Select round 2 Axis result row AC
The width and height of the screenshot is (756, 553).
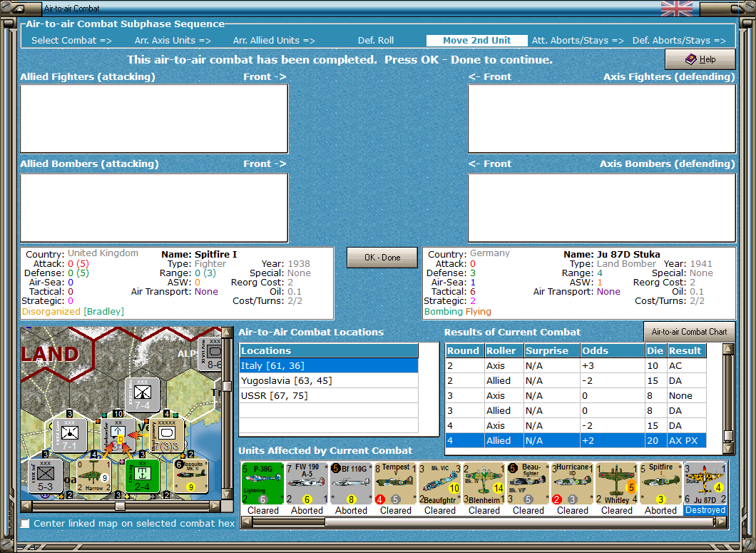coord(576,366)
